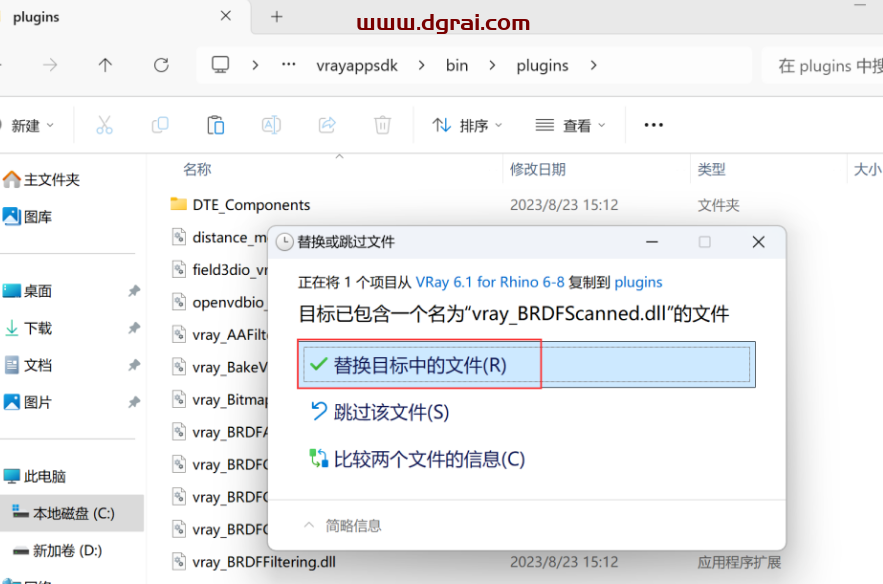Click the plugins search input field
Screen dimensions: 883x584
(840, 65)
